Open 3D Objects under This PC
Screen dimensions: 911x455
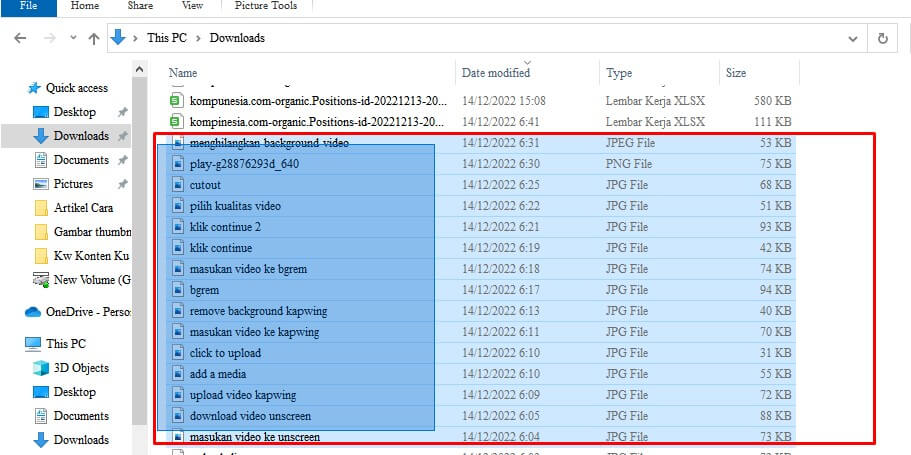click(81, 368)
